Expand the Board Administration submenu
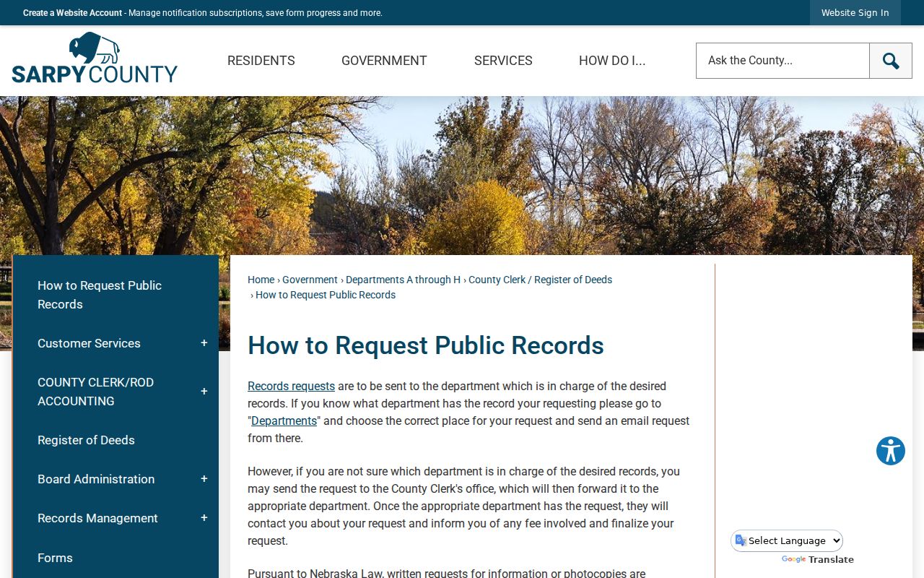The width and height of the screenshot is (924, 578). tap(204, 479)
